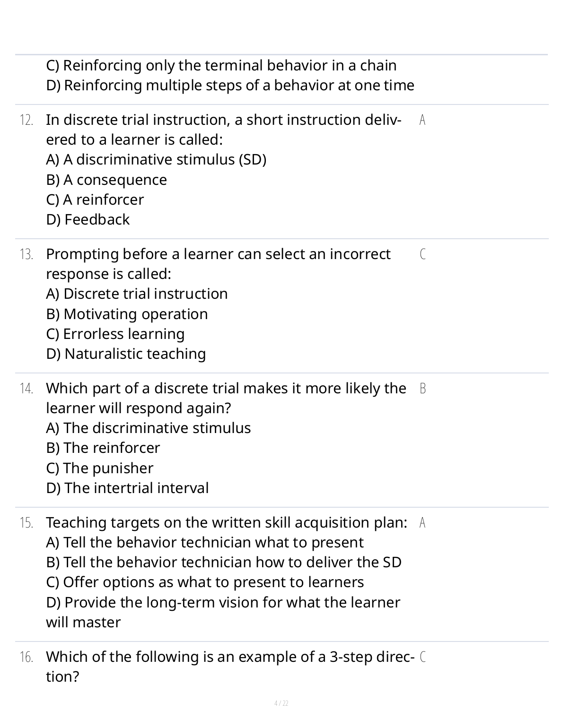The image size is (563, 728).
Task: Select option A) Discrete trial instruction
Action: 137,294
